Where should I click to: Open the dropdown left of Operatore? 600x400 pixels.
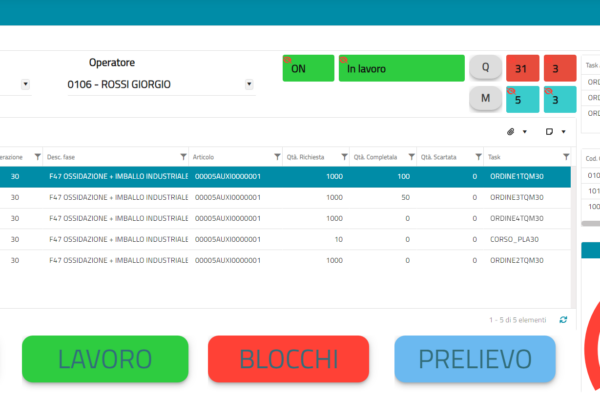click(x=25, y=84)
